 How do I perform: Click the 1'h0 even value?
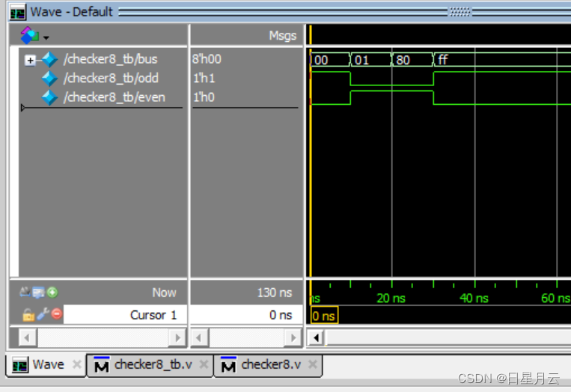(x=204, y=97)
